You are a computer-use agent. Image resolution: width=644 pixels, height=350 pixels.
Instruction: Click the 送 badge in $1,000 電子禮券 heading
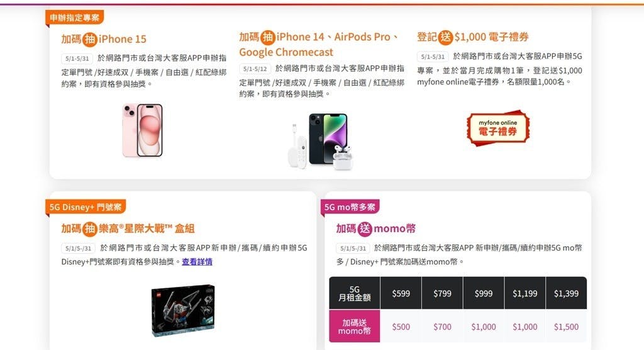(x=445, y=37)
